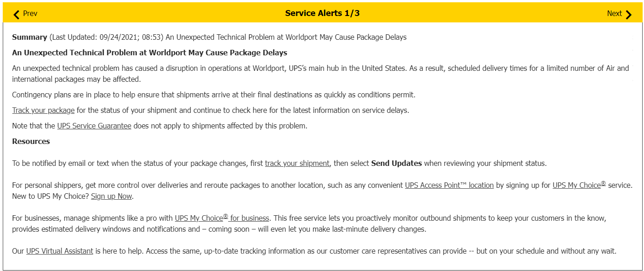Open the UPS Service Guarantee link
This screenshot has height=271, width=644.
tap(94, 126)
